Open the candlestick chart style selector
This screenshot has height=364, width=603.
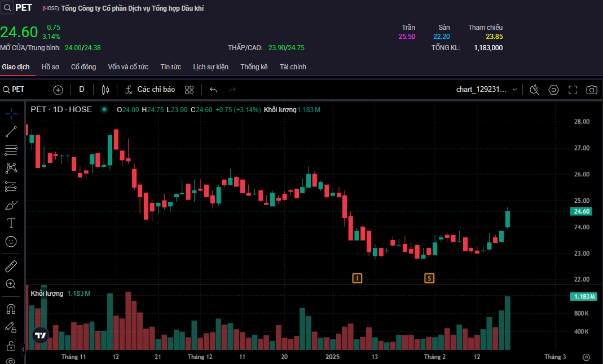point(105,90)
